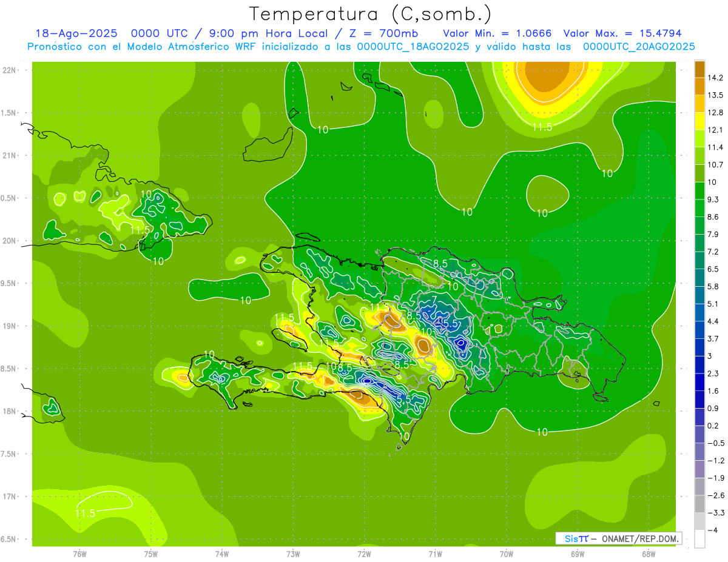Pick the blue swatch between 3 and 2.3

(699, 364)
